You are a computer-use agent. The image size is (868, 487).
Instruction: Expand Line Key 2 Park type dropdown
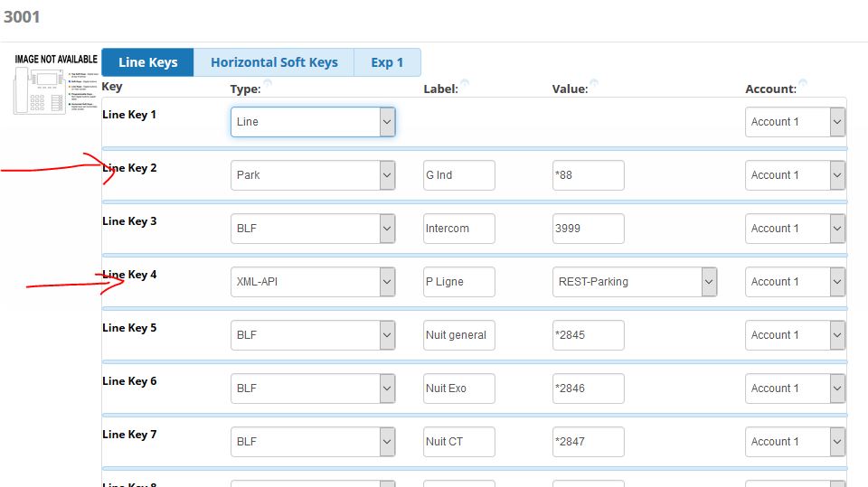[x=313, y=175]
